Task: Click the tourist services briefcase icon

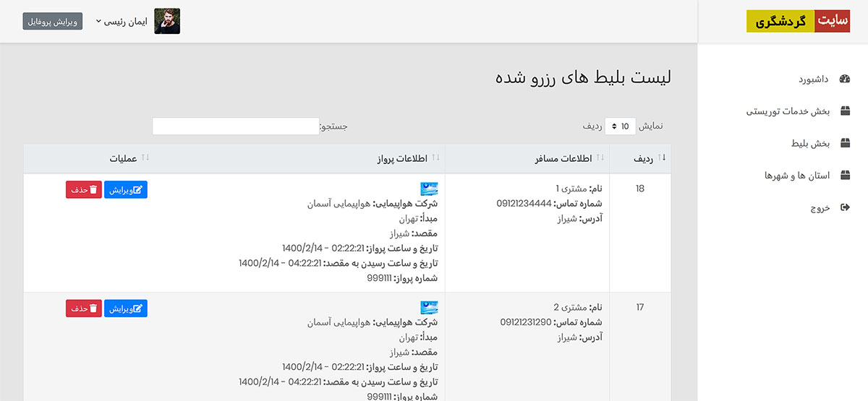Action: pyautogui.click(x=845, y=111)
